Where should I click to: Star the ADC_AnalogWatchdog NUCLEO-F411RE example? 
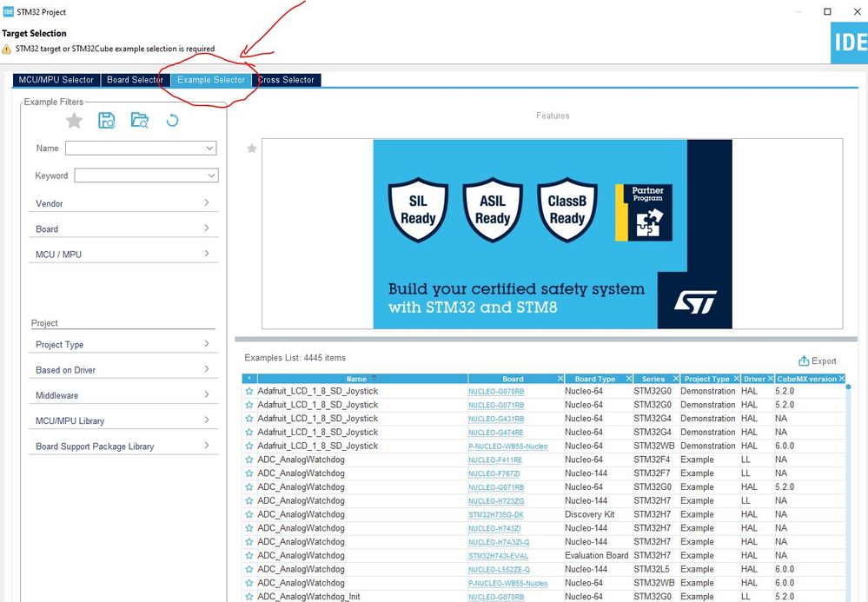(x=249, y=460)
